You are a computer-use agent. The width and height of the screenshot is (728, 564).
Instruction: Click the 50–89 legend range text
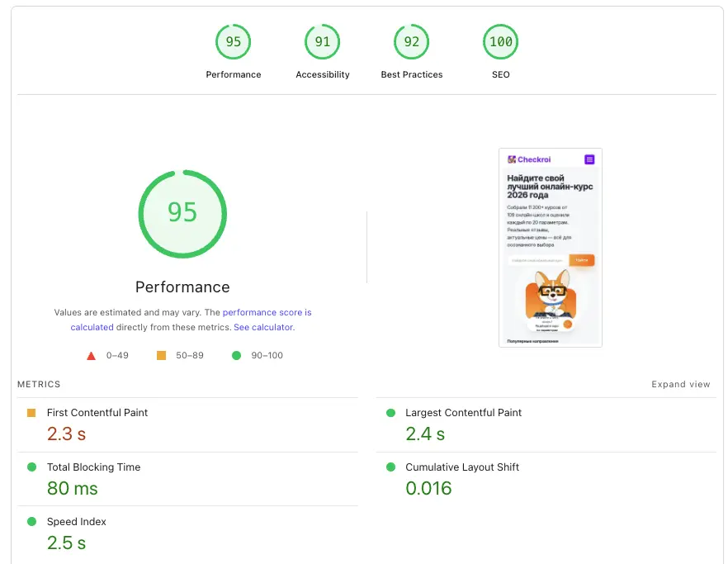[190, 355]
